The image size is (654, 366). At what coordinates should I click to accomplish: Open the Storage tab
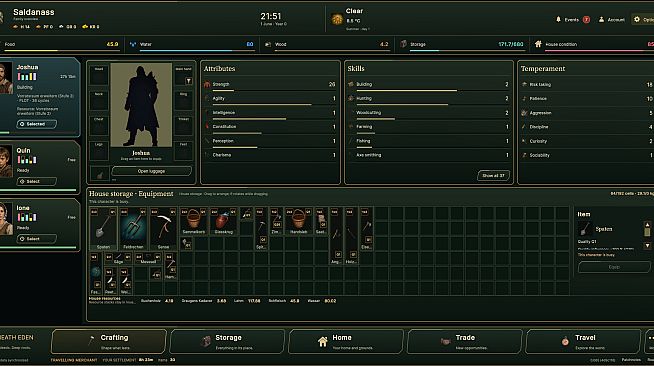click(x=227, y=341)
